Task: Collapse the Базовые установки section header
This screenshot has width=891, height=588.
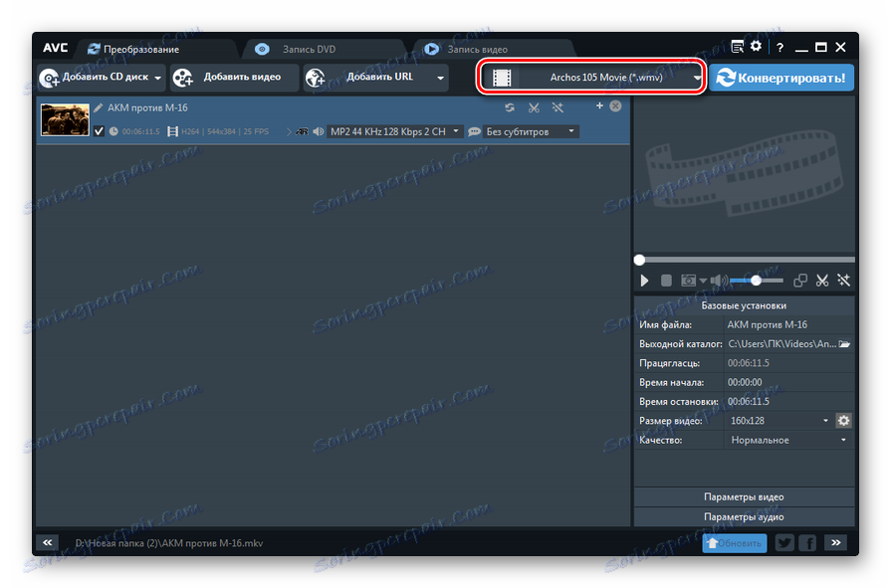Action: point(744,305)
